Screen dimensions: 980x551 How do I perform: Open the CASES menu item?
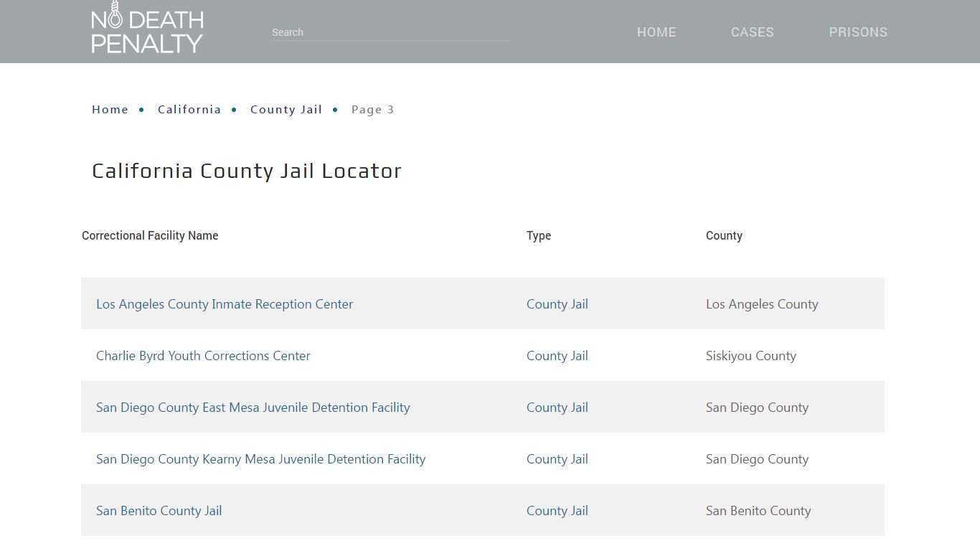[x=752, y=32]
